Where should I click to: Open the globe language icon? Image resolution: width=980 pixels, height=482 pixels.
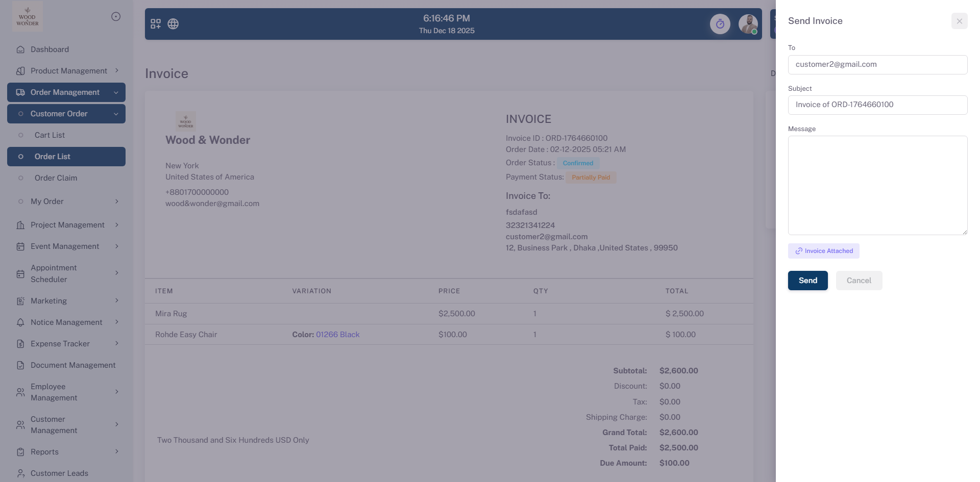point(173,24)
